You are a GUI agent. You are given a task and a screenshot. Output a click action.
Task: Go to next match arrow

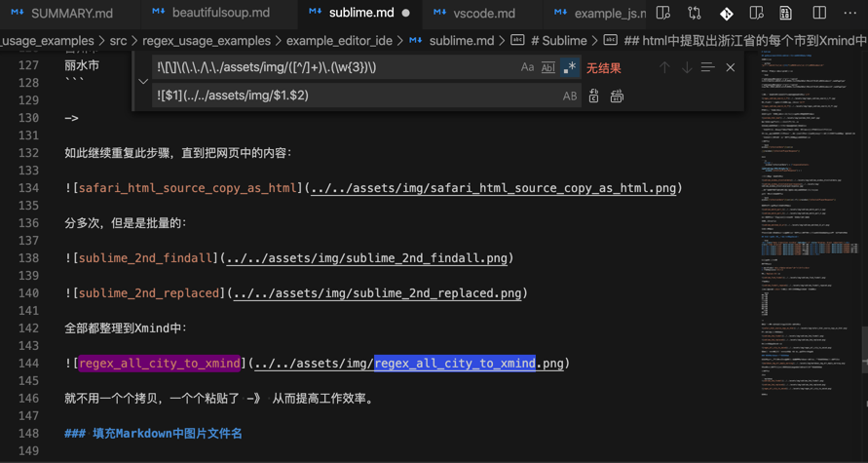click(687, 67)
